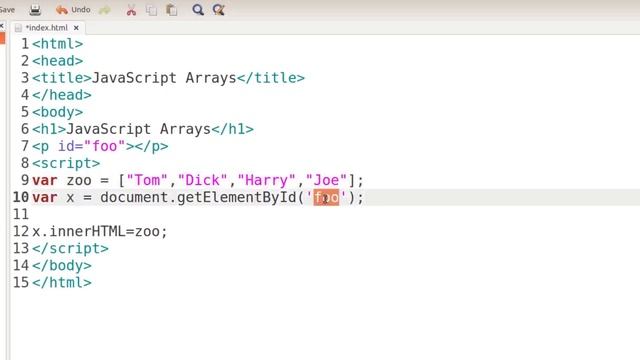
Task: Click the document icon on index.html tab
Action: [x=18, y=28]
